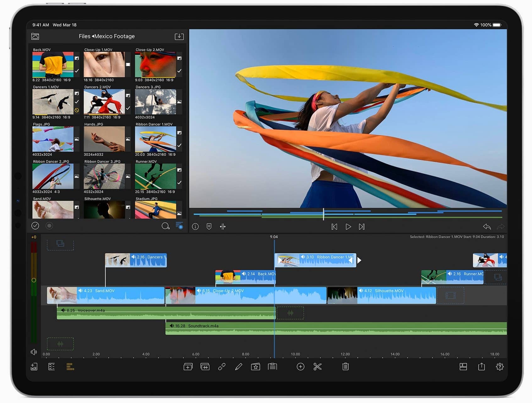Select the Back.MOV timeline clip
This screenshot has height=403, width=532.
coord(245,277)
